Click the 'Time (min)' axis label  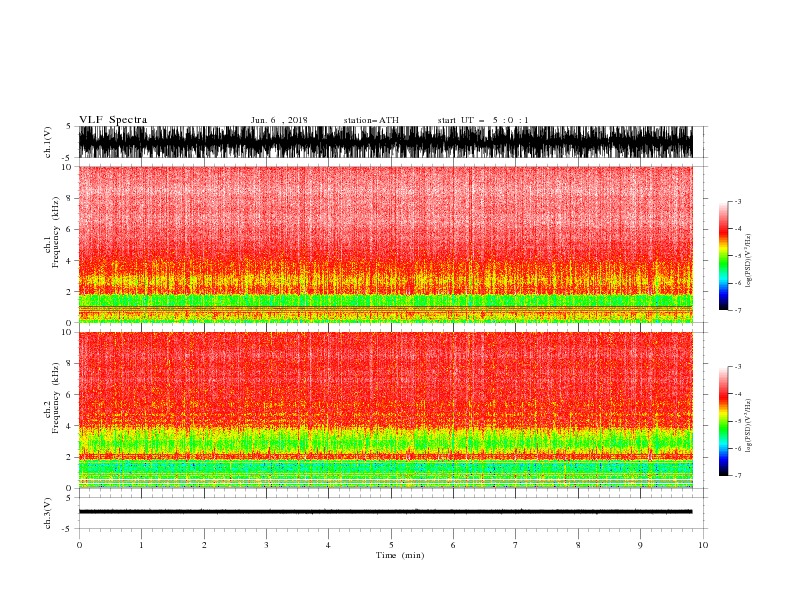pyautogui.click(x=400, y=555)
